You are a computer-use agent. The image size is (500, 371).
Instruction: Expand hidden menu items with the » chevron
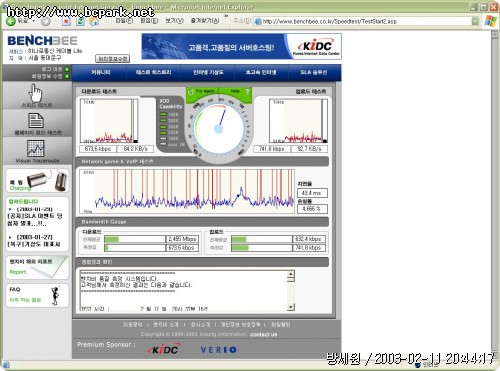coord(226,16)
